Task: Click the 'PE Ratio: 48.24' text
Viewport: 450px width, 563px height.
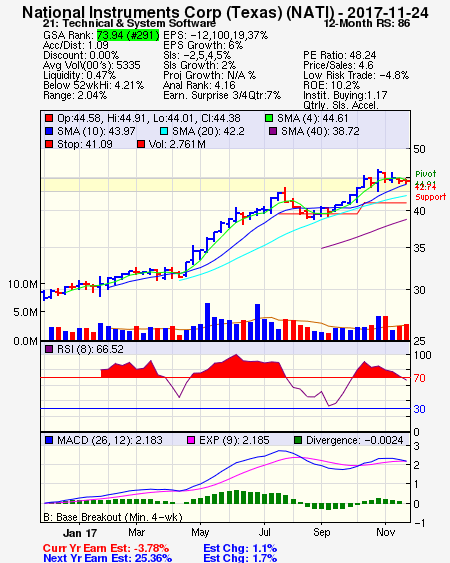Action: pyautogui.click(x=340, y=55)
